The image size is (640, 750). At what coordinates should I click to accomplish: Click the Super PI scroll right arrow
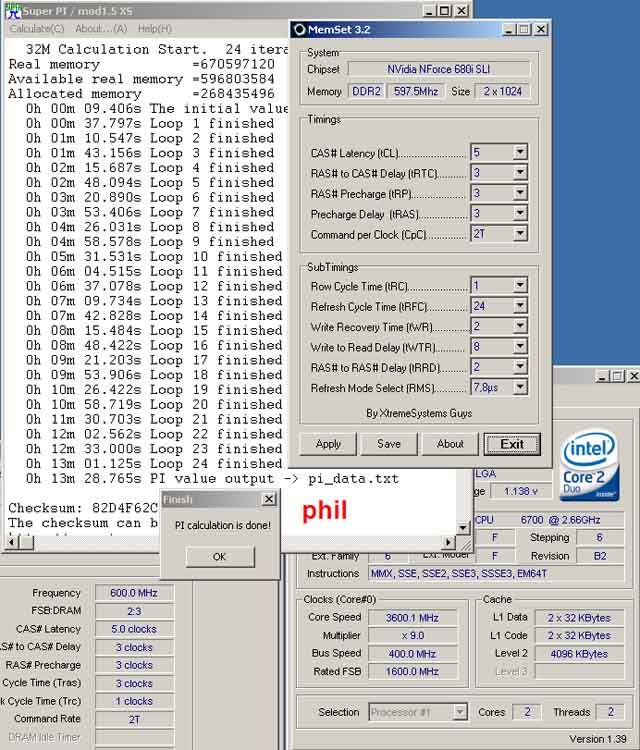pyautogui.click(x=448, y=542)
